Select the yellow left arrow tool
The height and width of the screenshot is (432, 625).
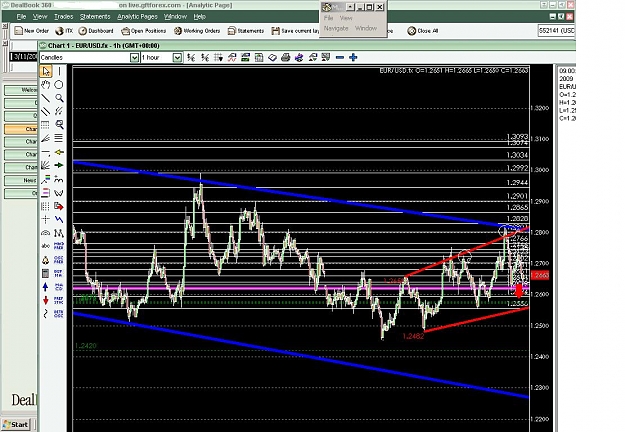coord(59,152)
